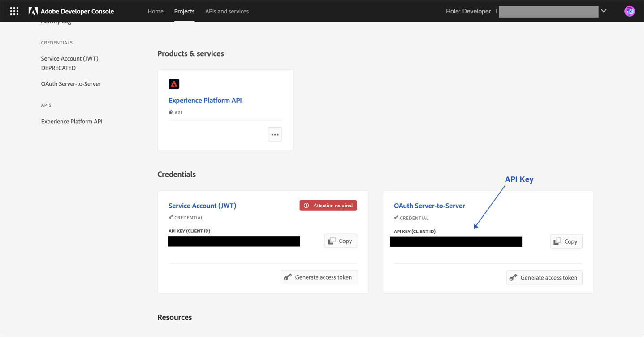The height and width of the screenshot is (337, 644).
Task: Open the APIs and services tab
Action: [x=227, y=11]
